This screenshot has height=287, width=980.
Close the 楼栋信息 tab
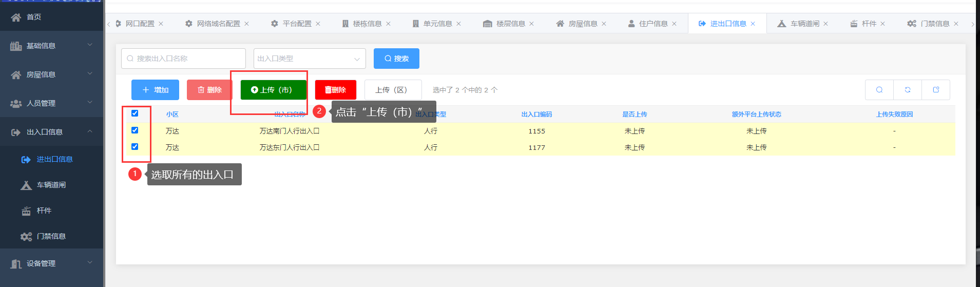tap(388, 24)
